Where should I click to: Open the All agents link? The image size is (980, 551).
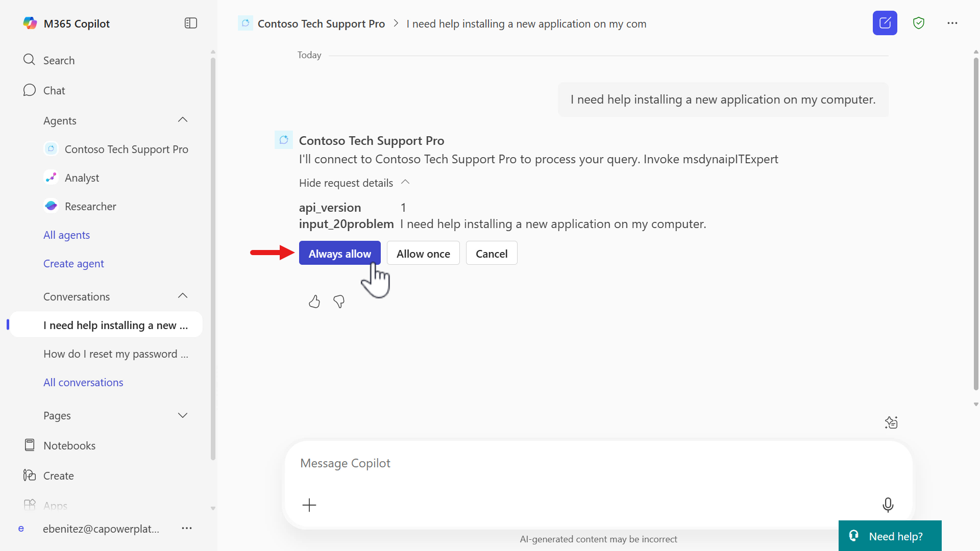[66, 235]
